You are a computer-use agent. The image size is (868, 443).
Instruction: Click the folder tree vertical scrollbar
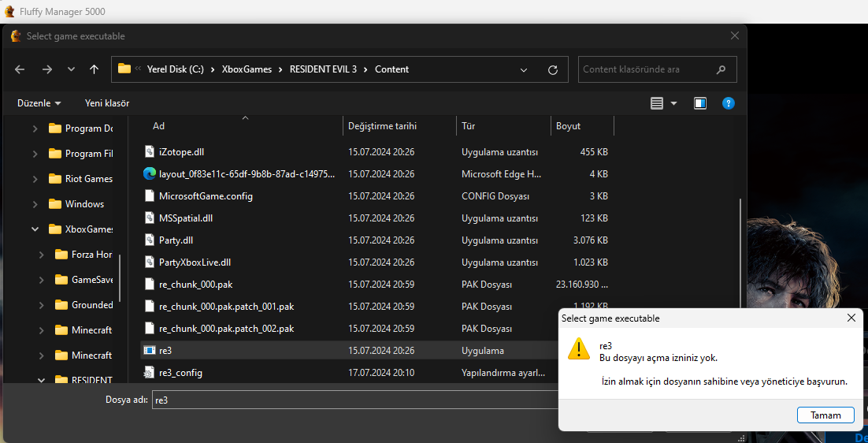[x=121, y=278]
